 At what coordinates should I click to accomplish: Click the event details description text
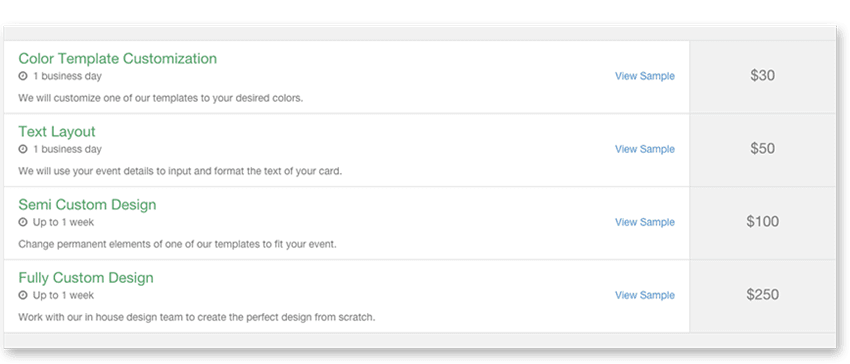coord(181,171)
